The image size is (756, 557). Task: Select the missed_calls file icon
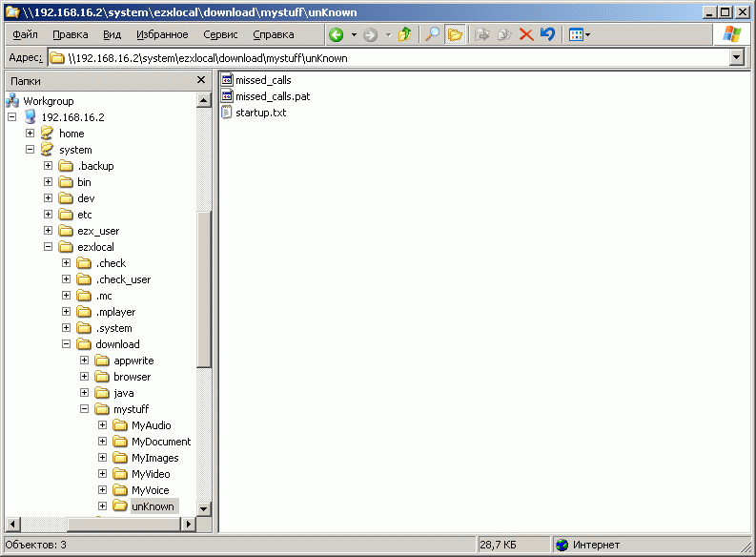(x=227, y=79)
